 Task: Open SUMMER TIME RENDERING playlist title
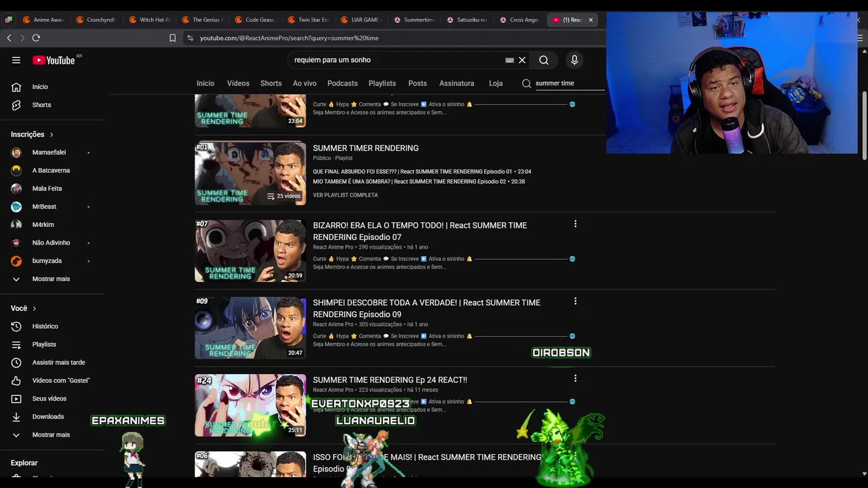point(366,148)
